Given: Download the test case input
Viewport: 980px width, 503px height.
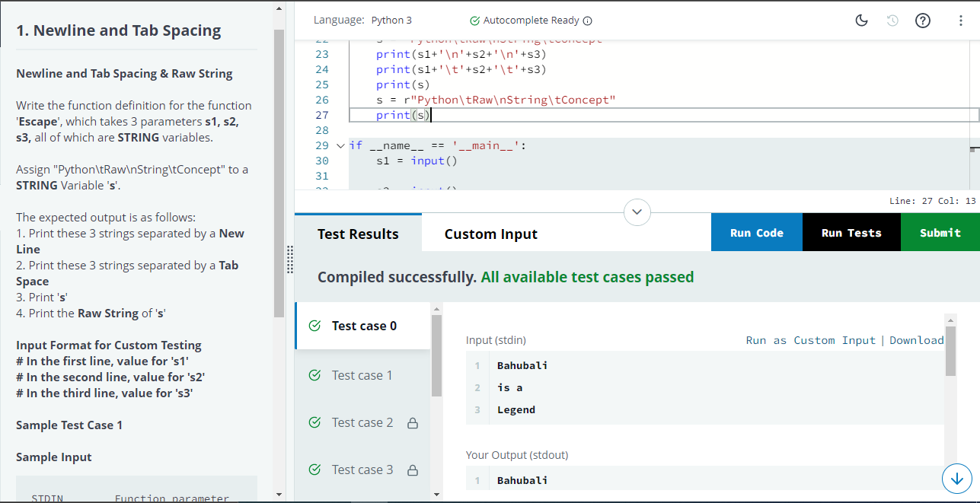Looking at the screenshot, I should (x=916, y=340).
